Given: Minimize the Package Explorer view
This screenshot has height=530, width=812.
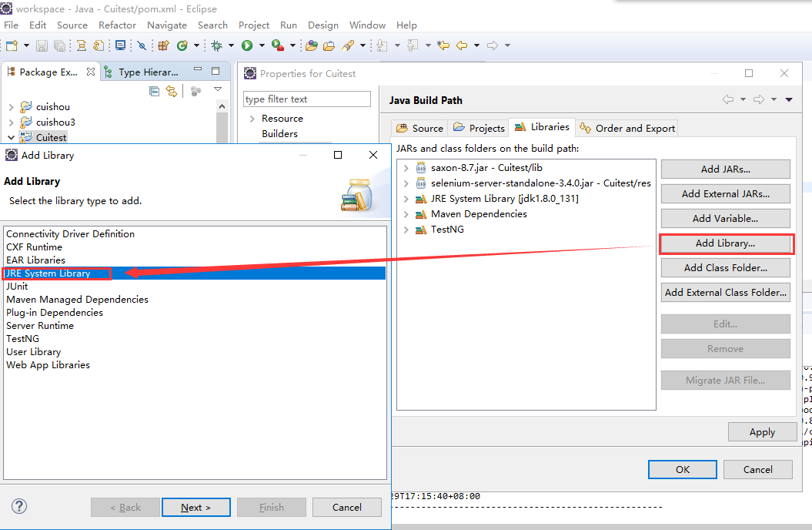Looking at the screenshot, I should pos(198,69).
